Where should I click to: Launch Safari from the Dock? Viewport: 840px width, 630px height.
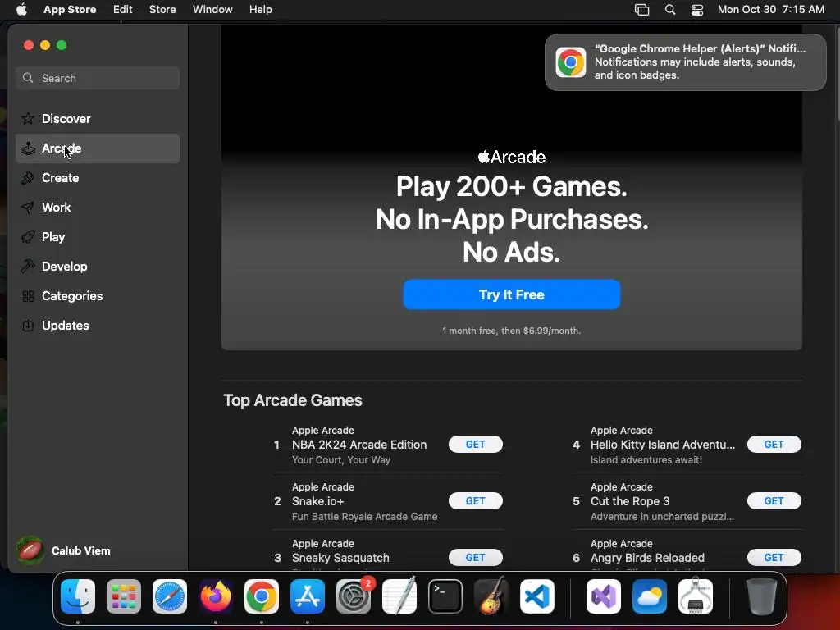pos(170,596)
